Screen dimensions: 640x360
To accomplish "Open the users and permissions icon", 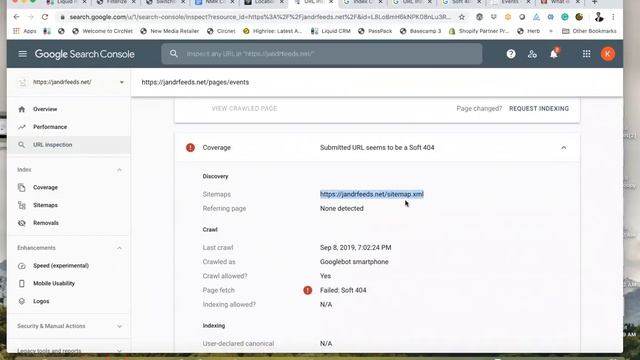I will (532, 54).
